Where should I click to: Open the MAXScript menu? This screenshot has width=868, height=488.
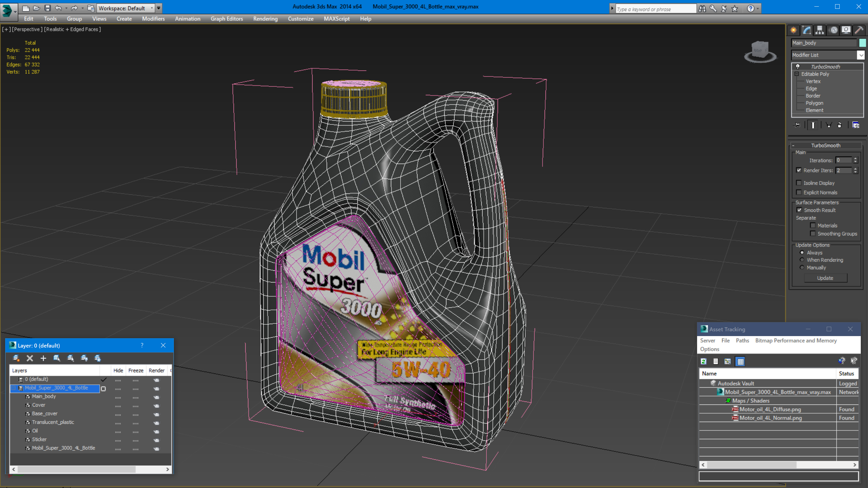coord(337,19)
